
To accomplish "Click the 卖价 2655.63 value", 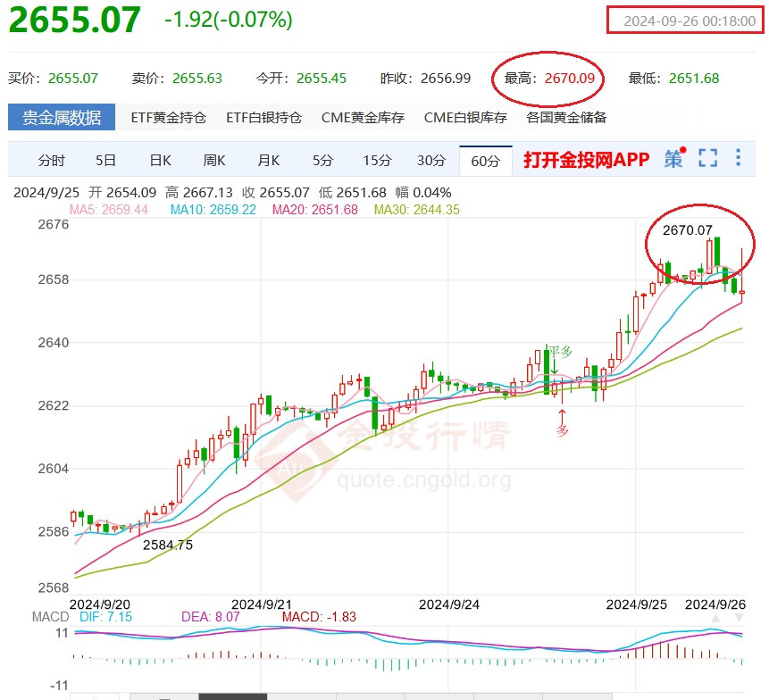I will (x=197, y=79).
